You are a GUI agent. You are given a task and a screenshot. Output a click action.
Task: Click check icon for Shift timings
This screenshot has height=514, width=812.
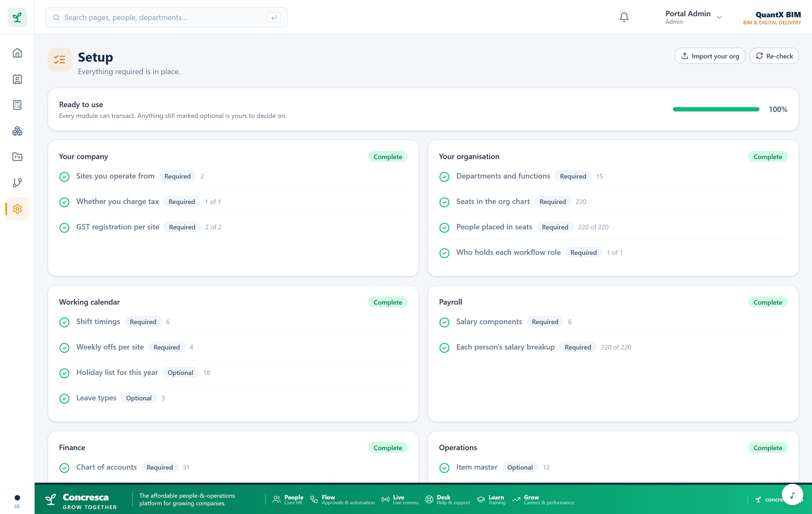64,322
